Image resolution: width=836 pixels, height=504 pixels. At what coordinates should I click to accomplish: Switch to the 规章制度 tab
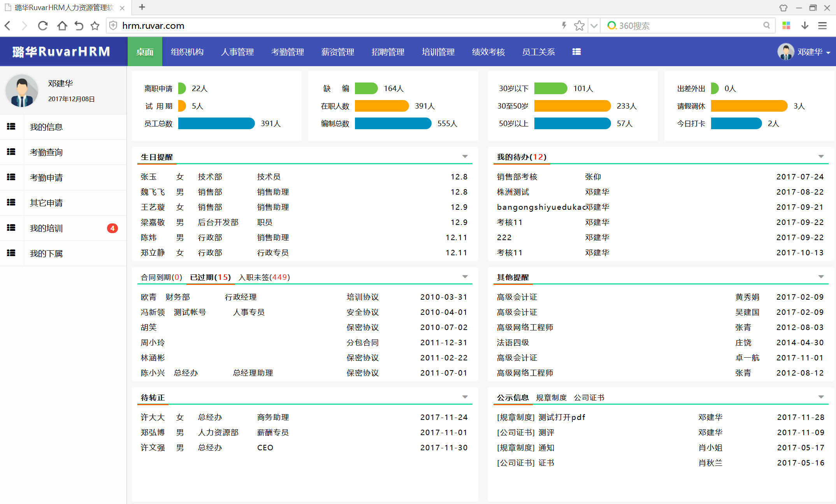(x=551, y=397)
